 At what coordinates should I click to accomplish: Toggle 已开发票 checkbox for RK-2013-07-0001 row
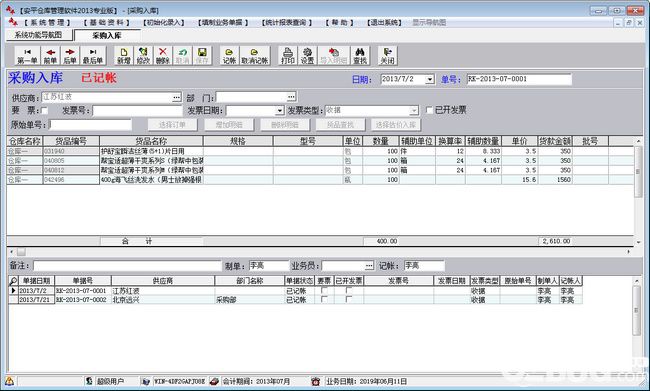click(349, 290)
